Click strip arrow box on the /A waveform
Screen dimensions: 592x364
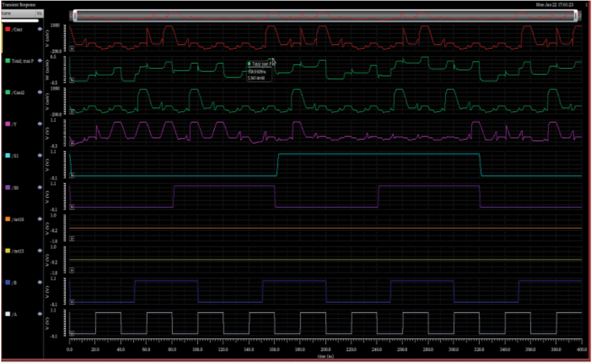pos(72,334)
